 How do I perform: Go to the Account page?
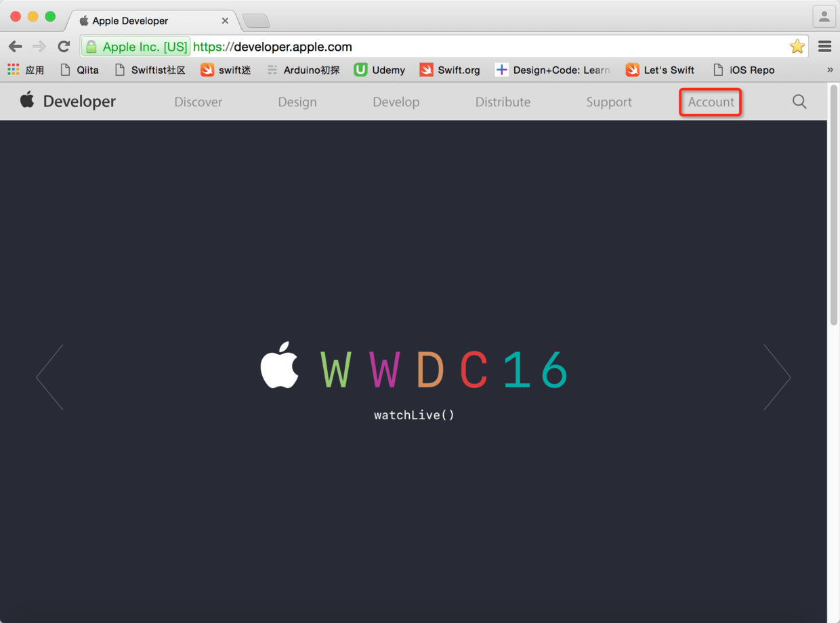711,102
